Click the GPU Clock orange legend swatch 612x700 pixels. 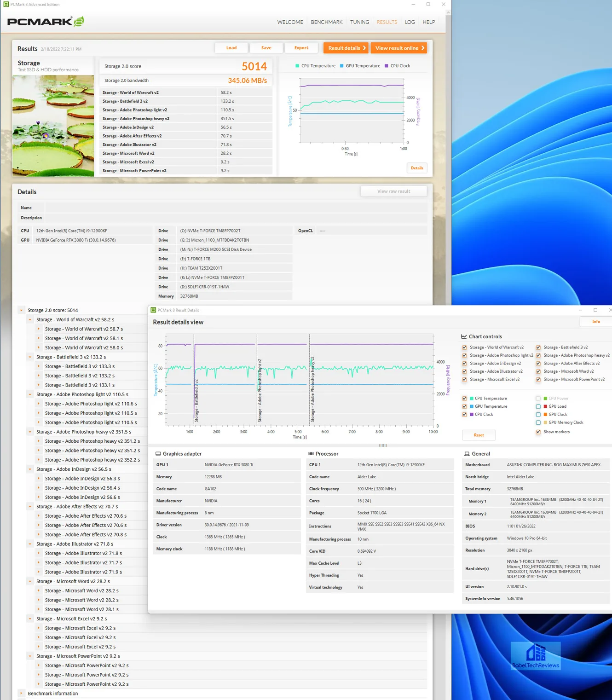click(x=545, y=415)
